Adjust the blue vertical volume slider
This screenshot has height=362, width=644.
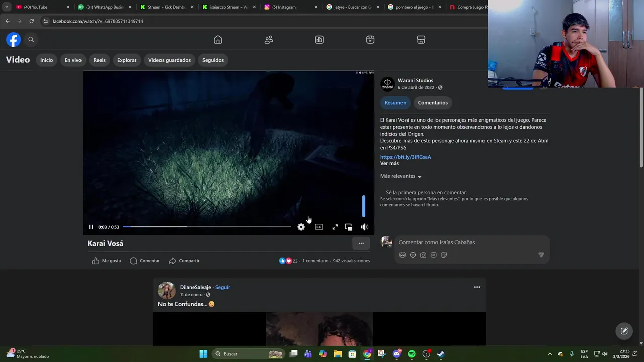point(364,206)
